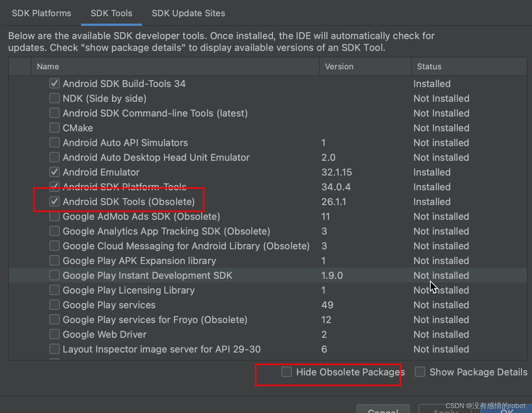Select Not installed status for Google Web Driver
The height and width of the screenshot is (413, 532).
point(441,334)
